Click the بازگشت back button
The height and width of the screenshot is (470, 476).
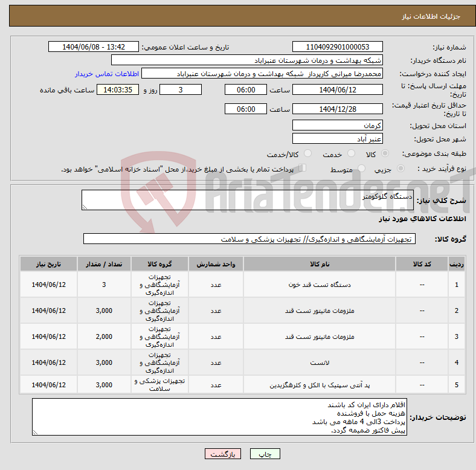tap(223, 454)
